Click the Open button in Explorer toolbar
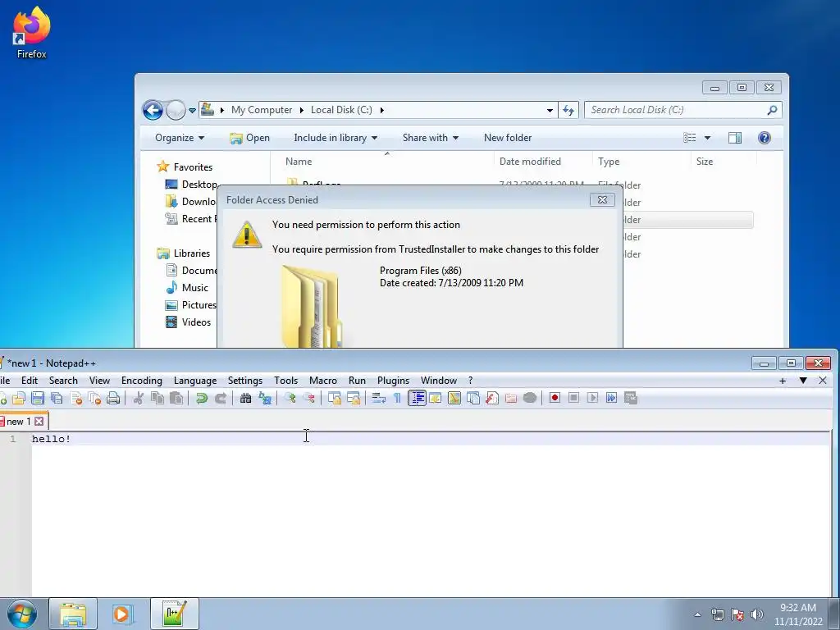 pos(249,138)
